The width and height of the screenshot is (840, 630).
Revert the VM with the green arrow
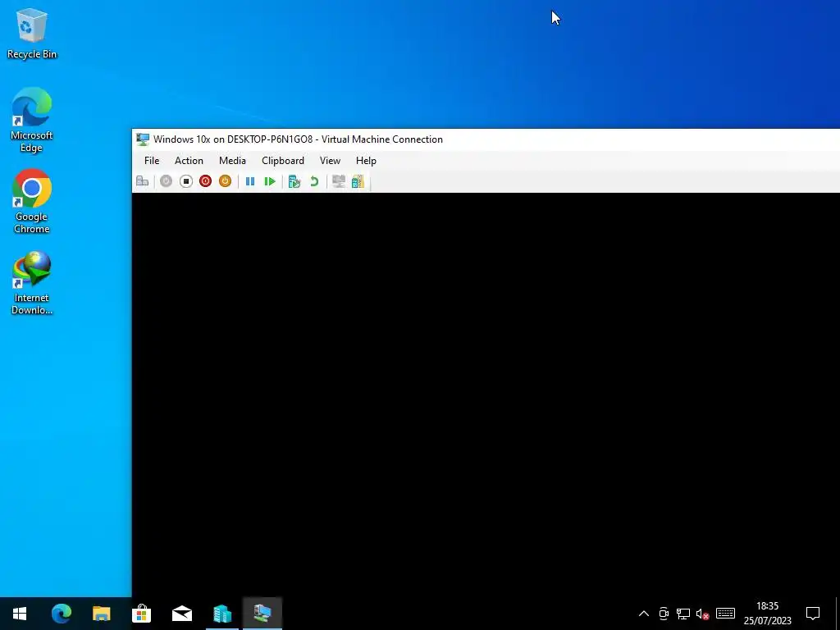point(314,181)
